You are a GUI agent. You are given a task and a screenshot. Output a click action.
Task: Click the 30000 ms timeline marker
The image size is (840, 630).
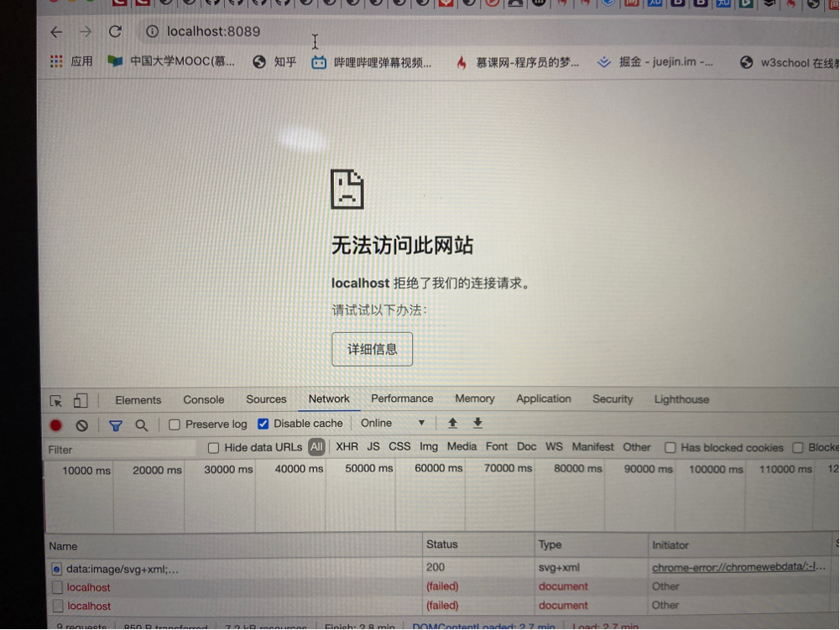228,469
